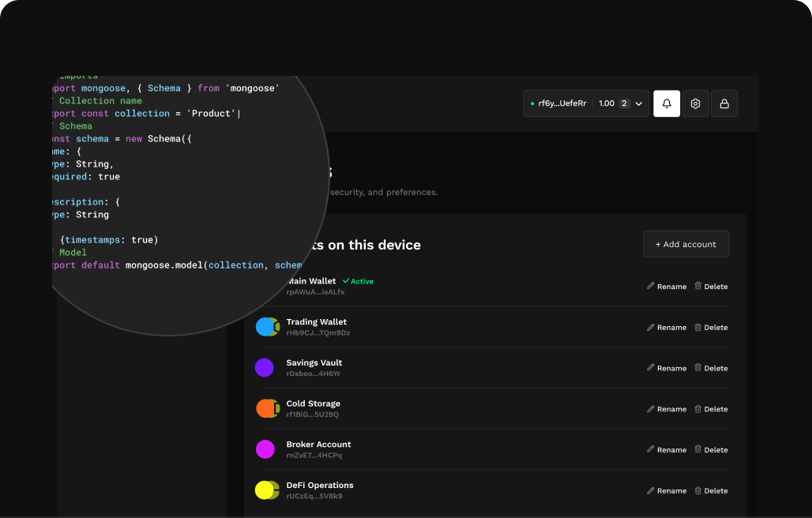This screenshot has height=518, width=812.
Task: Delete the Broker Account entry
Action: (711, 449)
